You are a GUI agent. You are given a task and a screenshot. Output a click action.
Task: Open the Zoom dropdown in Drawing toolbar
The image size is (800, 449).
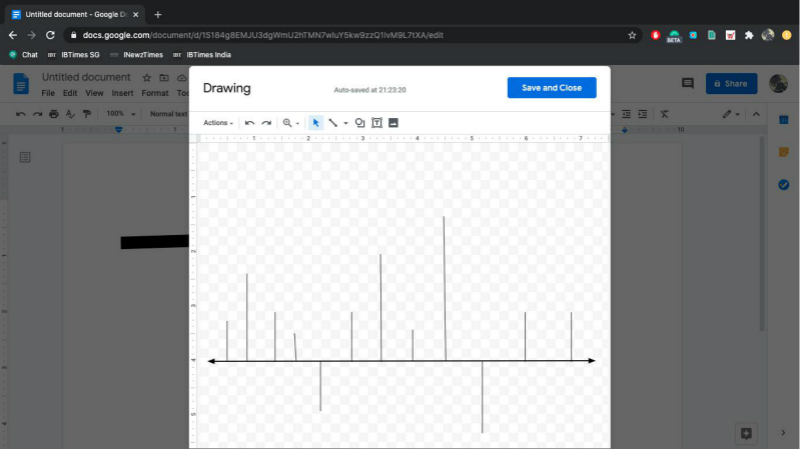[290, 123]
